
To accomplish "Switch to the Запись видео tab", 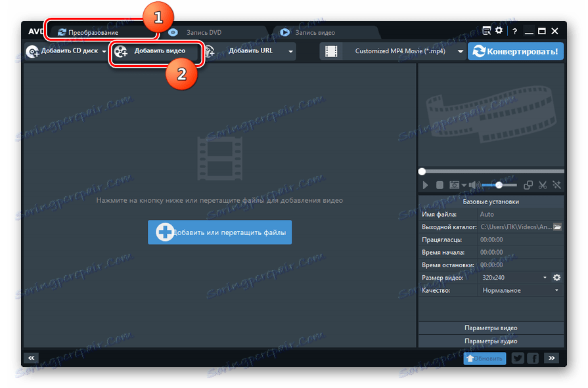I will [x=315, y=33].
